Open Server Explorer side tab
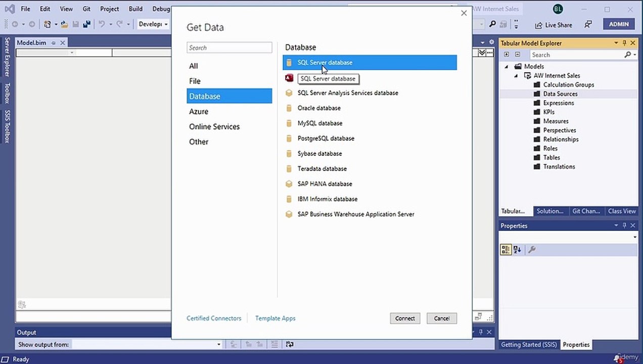The image size is (643, 364). pos(7,57)
